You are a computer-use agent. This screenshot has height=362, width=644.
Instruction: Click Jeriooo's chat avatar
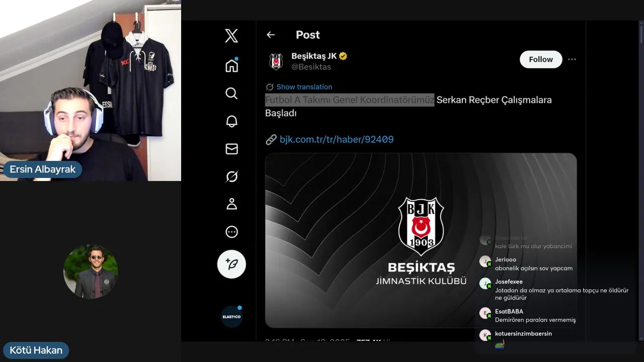tap(485, 261)
